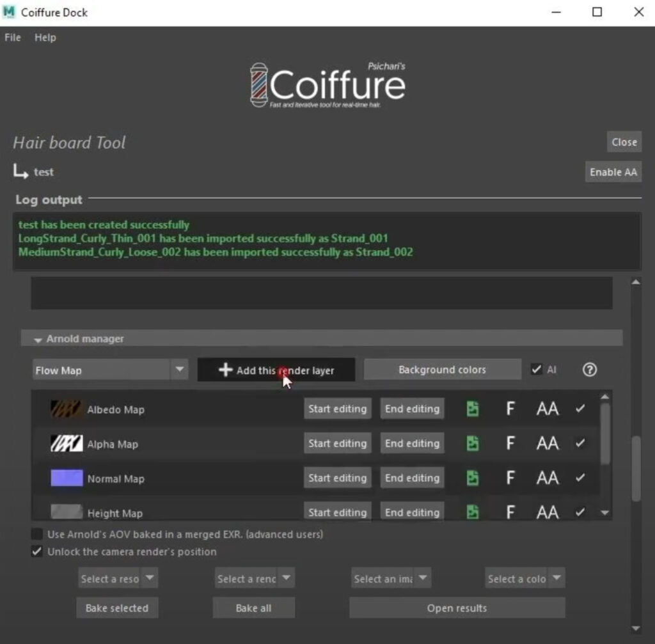Click the Enable AA button
This screenshot has height=644, width=655.
613,172
